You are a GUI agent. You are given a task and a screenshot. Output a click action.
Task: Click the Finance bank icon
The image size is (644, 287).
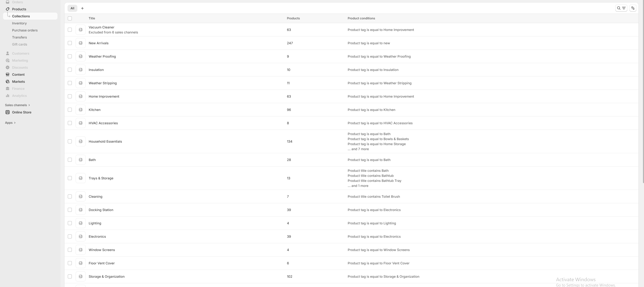tap(8, 89)
